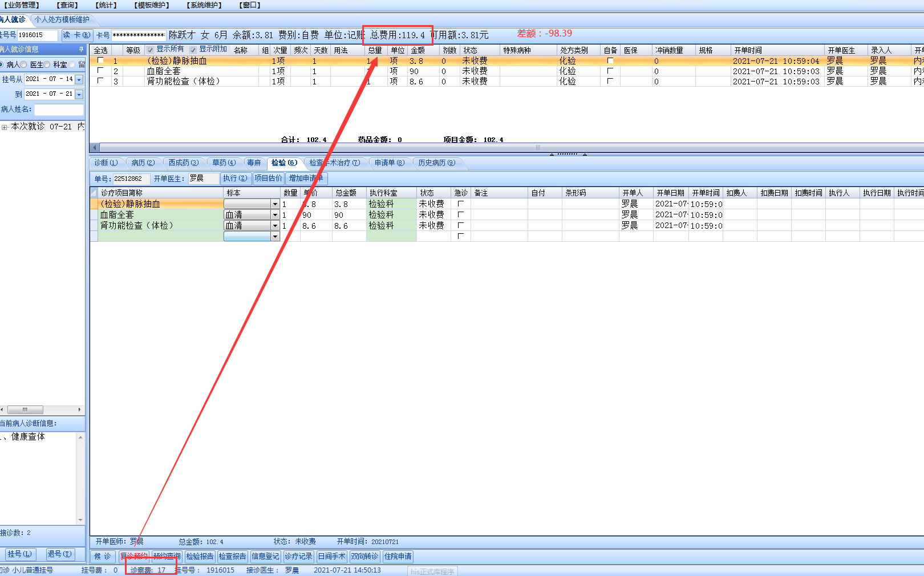This screenshot has height=576, width=924.
Task: Open the 【业务管理】 menu
Action: pyautogui.click(x=22, y=5)
